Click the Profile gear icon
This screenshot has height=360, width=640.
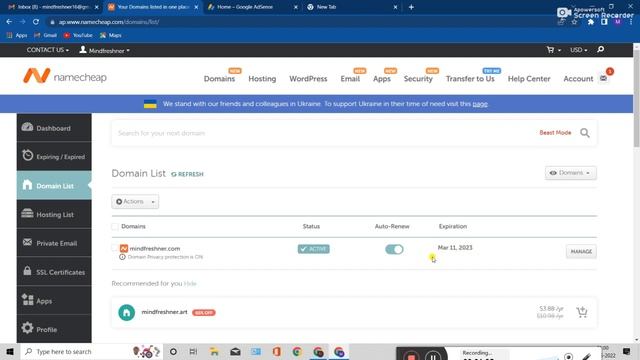(27, 328)
